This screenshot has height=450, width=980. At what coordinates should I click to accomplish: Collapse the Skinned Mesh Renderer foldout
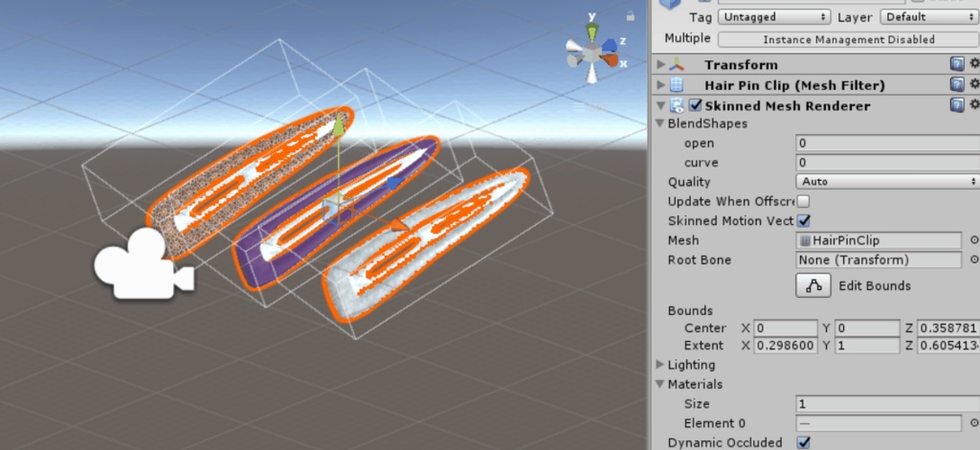(x=660, y=105)
